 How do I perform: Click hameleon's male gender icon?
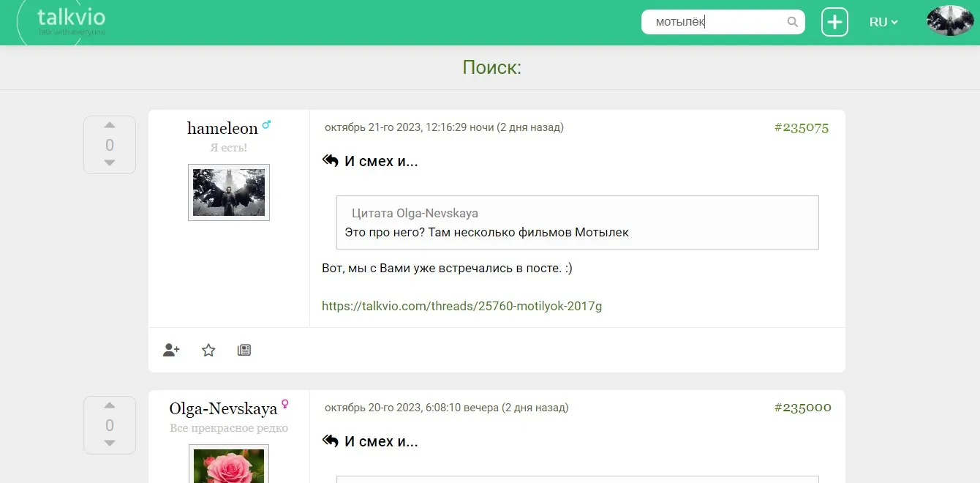coord(266,124)
